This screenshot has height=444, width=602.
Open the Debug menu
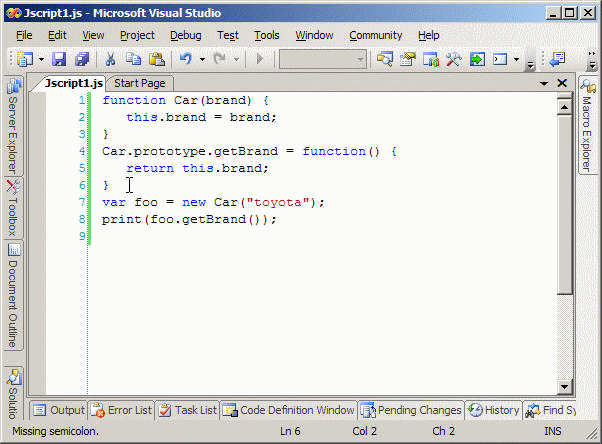tap(185, 35)
